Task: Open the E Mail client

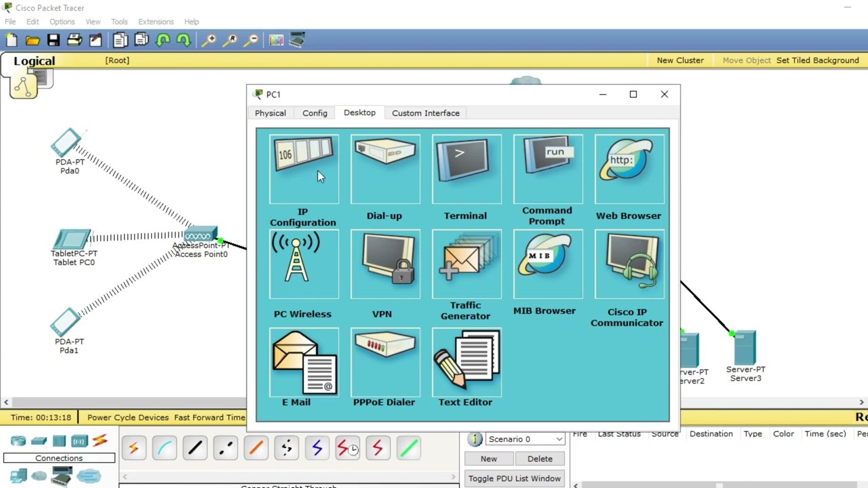Action: click(x=304, y=362)
